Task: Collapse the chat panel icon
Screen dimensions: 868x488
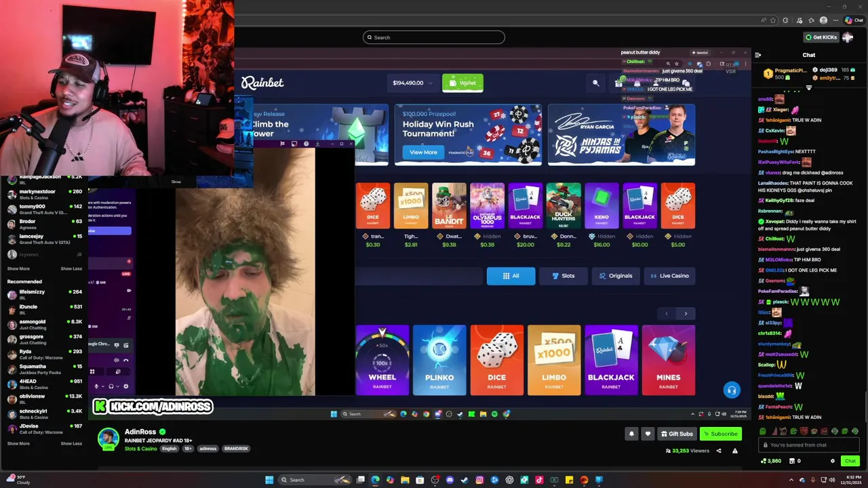Action: point(757,55)
